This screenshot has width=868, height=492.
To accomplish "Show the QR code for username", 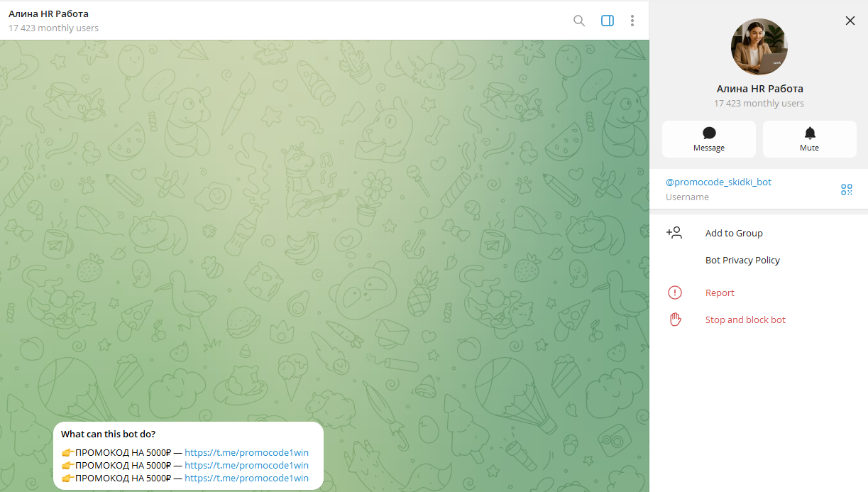I will (846, 189).
